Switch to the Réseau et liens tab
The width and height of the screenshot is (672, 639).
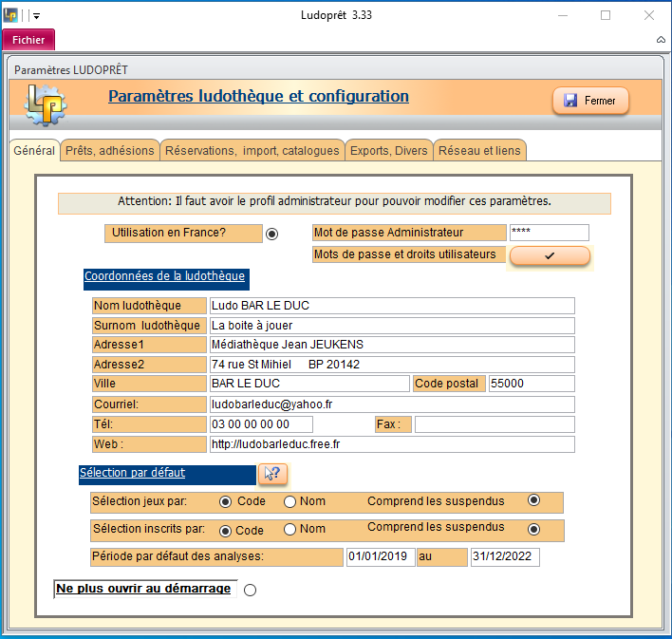click(479, 151)
